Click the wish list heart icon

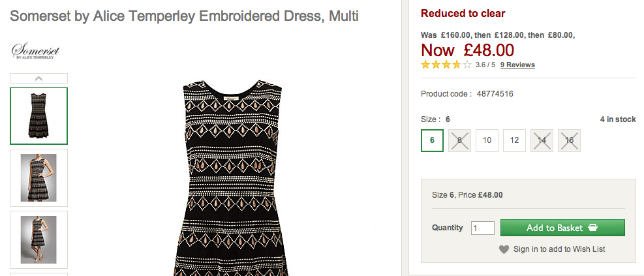504,249
